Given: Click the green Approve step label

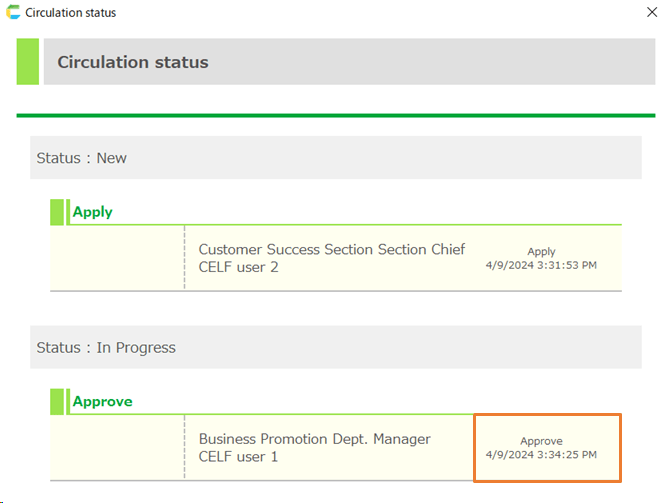Looking at the screenshot, I should click(x=102, y=401).
